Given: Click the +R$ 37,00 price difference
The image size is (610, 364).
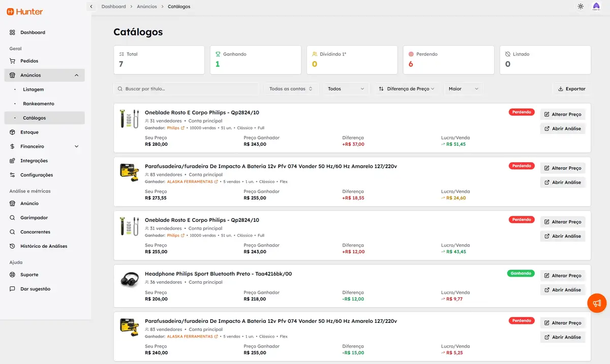Looking at the screenshot, I should click(x=353, y=144).
